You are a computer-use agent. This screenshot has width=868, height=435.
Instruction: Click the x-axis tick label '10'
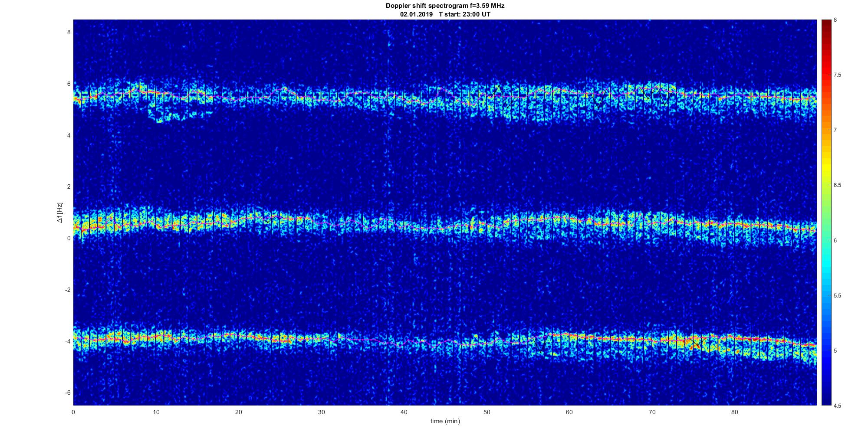pyautogui.click(x=156, y=412)
